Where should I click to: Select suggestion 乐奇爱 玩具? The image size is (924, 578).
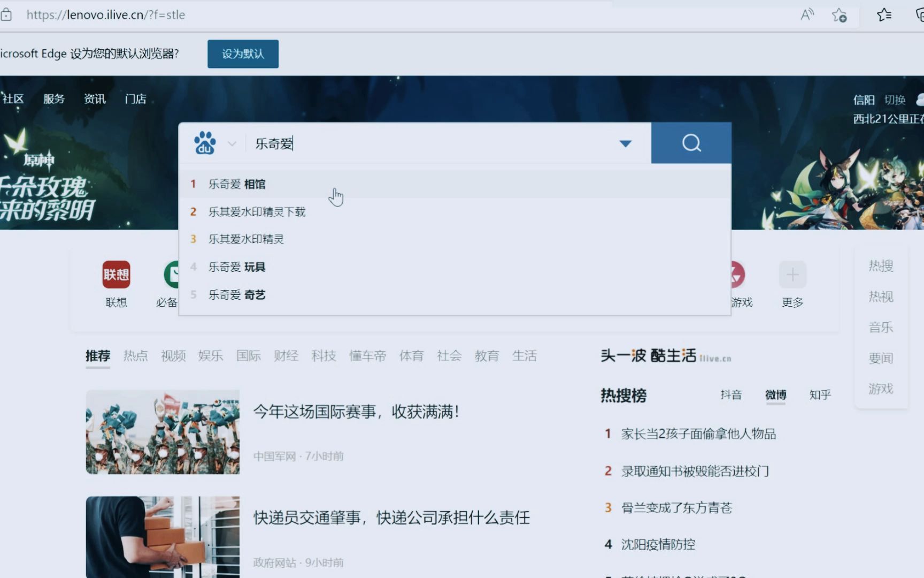[x=455, y=267]
